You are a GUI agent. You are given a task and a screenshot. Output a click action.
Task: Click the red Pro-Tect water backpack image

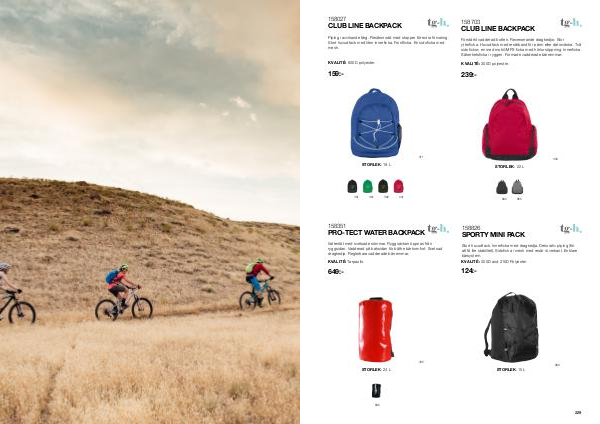[376, 329]
